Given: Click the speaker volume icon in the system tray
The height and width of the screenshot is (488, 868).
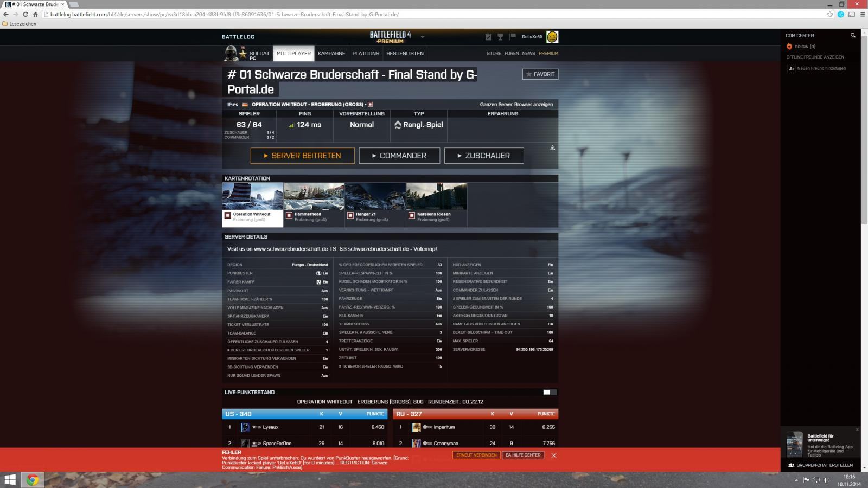Looking at the screenshot, I should pos(826,480).
